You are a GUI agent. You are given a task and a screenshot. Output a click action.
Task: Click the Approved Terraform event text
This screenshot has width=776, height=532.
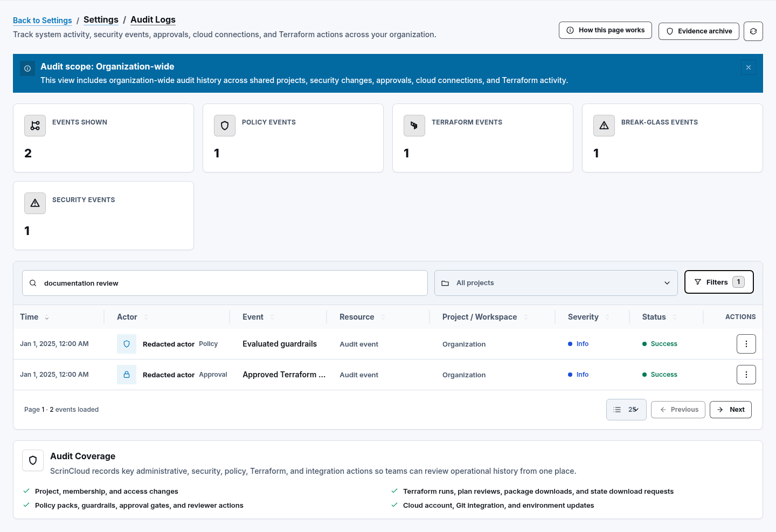[x=284, y=375]
